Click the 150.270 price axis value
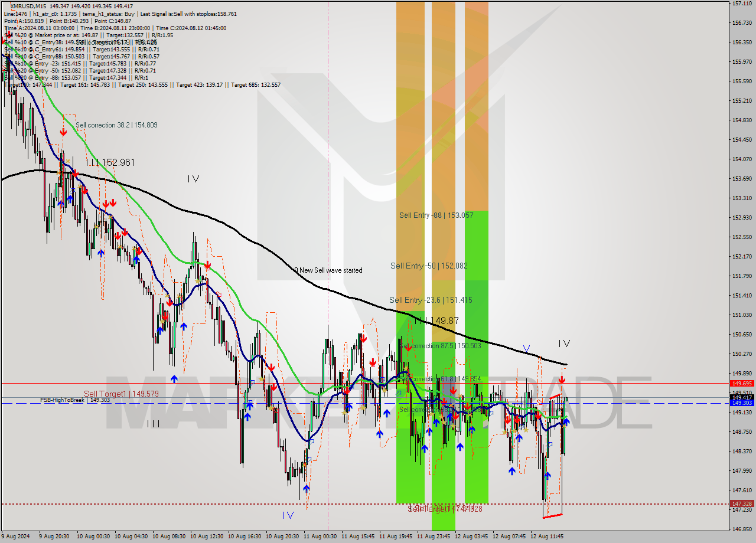 (x=742, y=354)
